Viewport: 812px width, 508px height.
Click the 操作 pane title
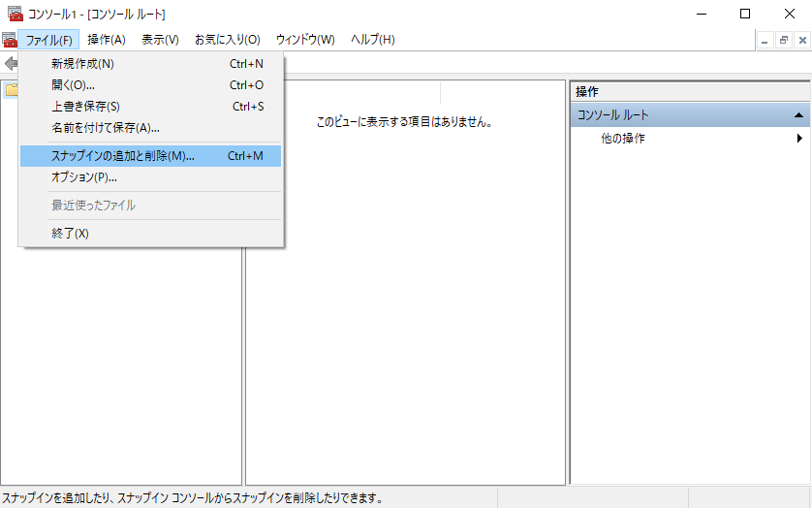[587, 92]
